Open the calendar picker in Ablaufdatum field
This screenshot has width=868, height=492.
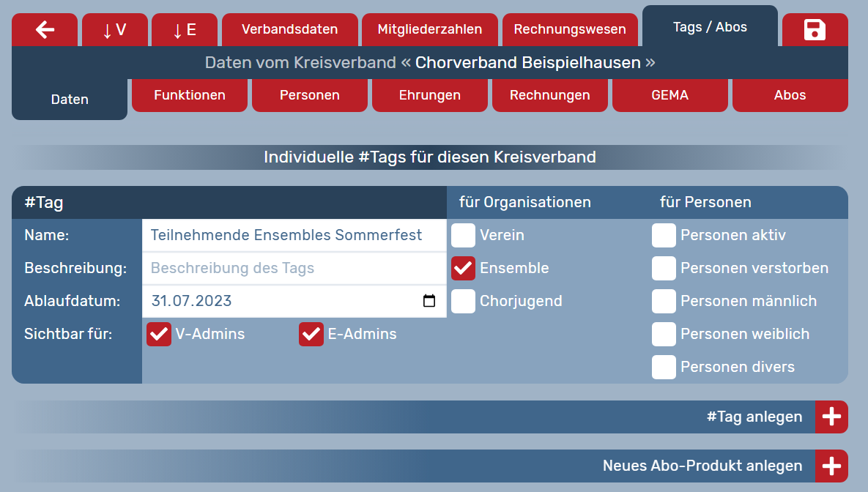(429, 301)
